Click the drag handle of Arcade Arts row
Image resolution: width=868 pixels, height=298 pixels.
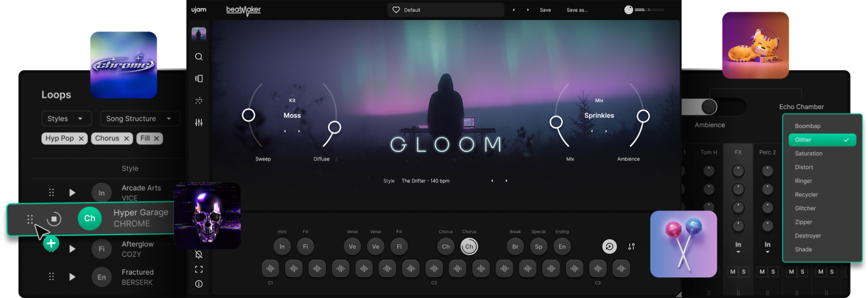(52, 193)
